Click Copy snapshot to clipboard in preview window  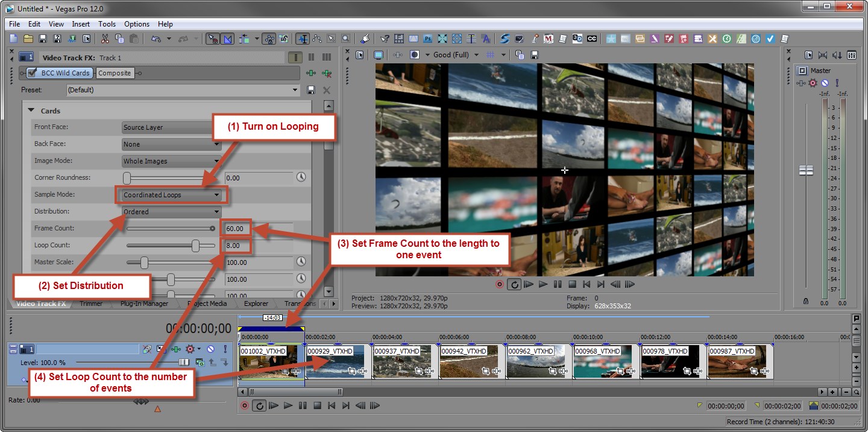[x=519, y=54]
